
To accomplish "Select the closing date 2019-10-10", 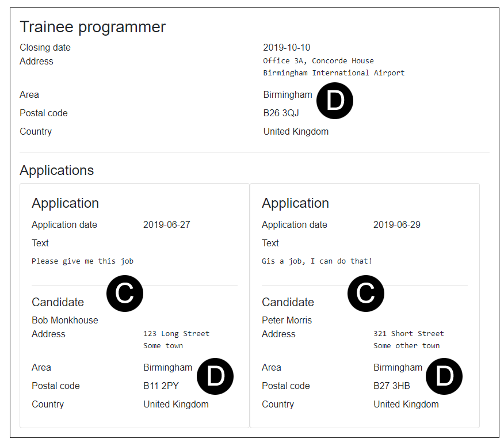I will (287, 48).
